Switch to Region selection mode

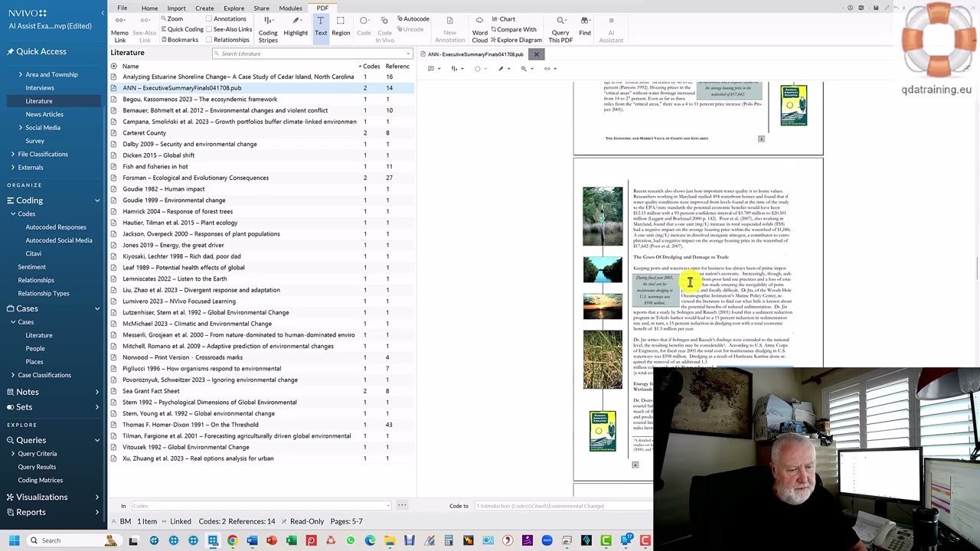pos(341,28)
